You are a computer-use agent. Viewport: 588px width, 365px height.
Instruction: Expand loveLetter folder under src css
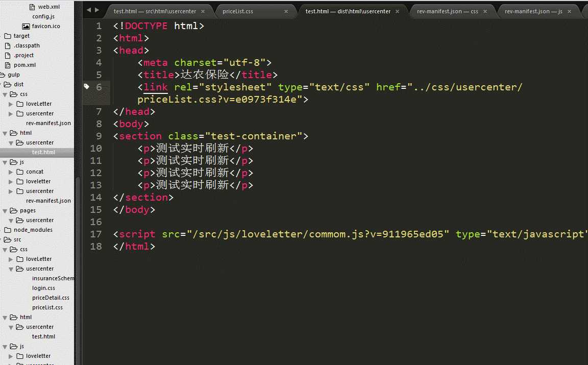tap(11, 260)
